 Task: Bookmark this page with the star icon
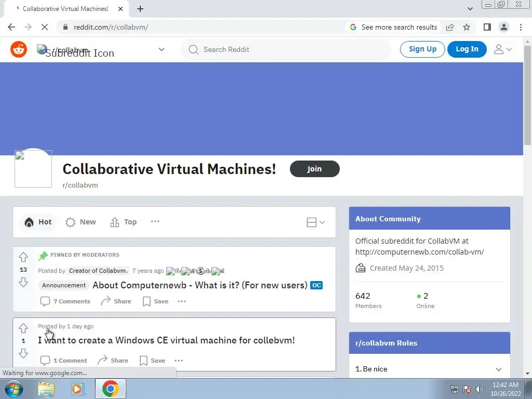[x=467, y=27]
